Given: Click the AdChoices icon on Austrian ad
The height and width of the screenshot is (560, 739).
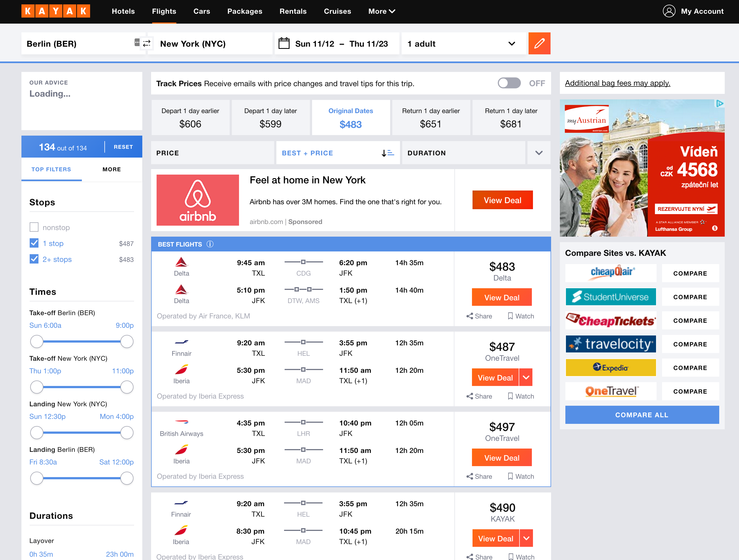Looking at the screenshot, I should coord(719,103).
